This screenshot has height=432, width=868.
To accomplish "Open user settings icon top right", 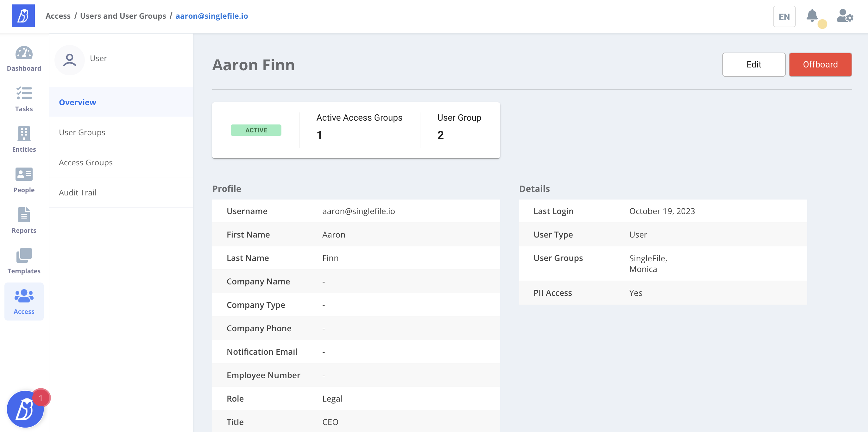I will [x=845, y=16].
